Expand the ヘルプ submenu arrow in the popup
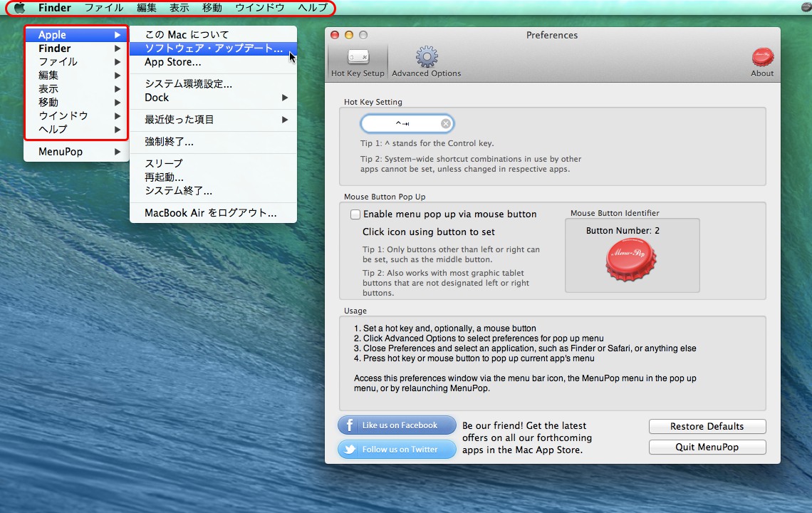The image size is (812, 513). coord(118,129)
